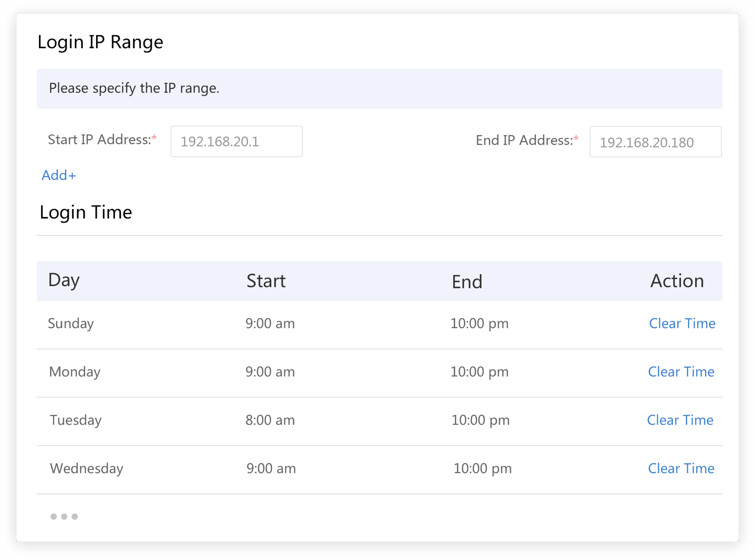
Task: Clear Time for Sunday
Action: [x=682, y=323]
